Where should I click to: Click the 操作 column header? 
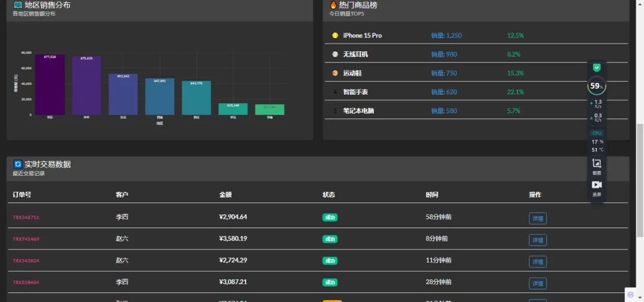(535, 195)
